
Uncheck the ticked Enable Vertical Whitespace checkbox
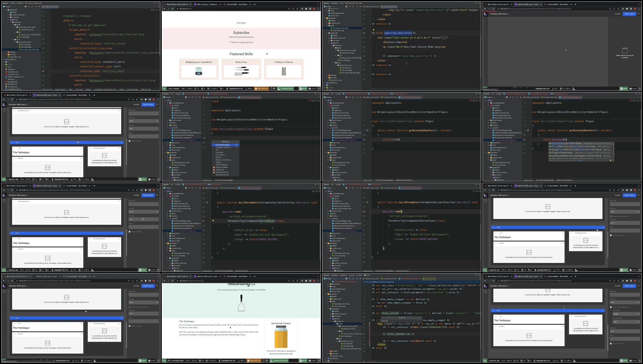click(611, 307)
